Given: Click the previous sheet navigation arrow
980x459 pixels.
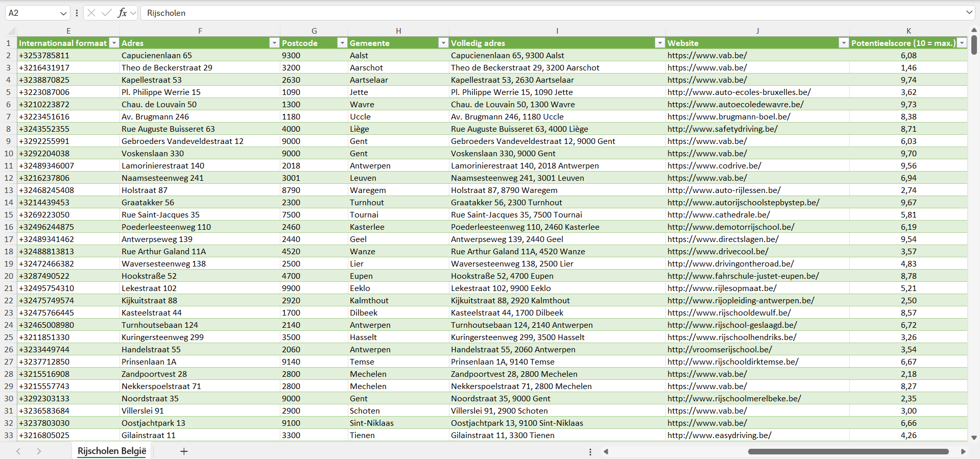Looking at the screenshot, I should [18, 451].
